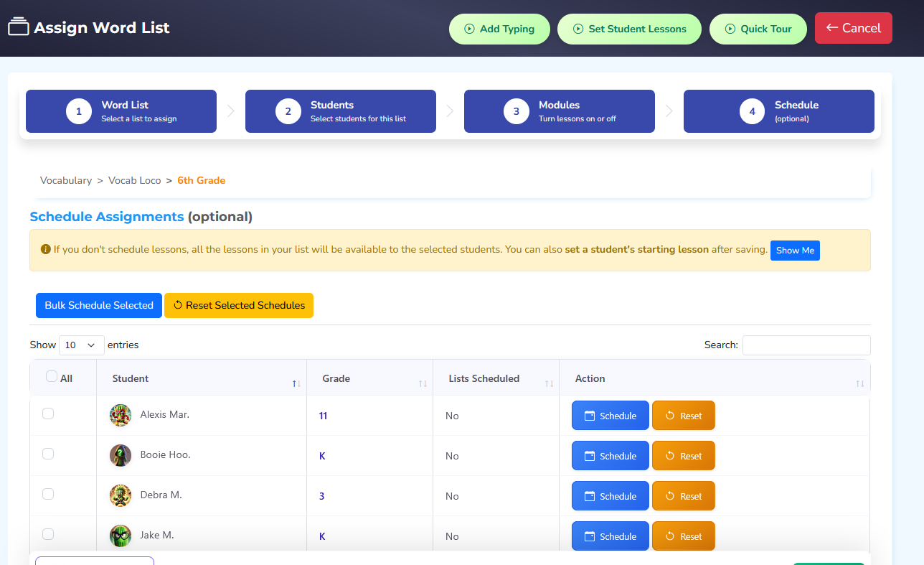The image size is (924, 565).
Task: Click the Show Me button
Action: coord(795,251)
